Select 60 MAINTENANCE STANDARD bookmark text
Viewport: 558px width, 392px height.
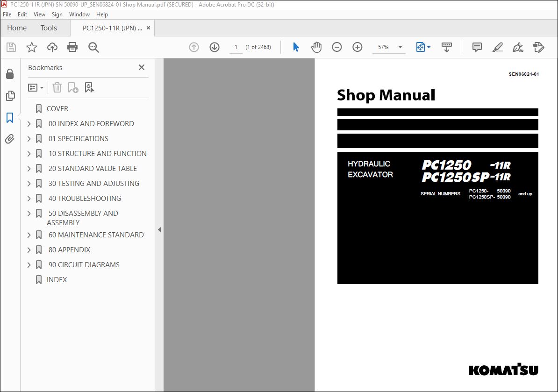(x=96, y=235)
